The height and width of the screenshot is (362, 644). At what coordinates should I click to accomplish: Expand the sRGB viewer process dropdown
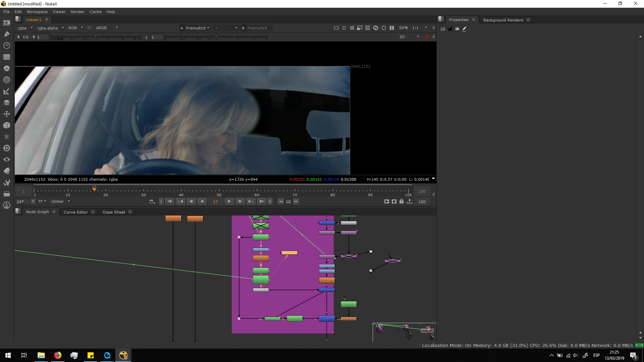[x=107, y=28]
